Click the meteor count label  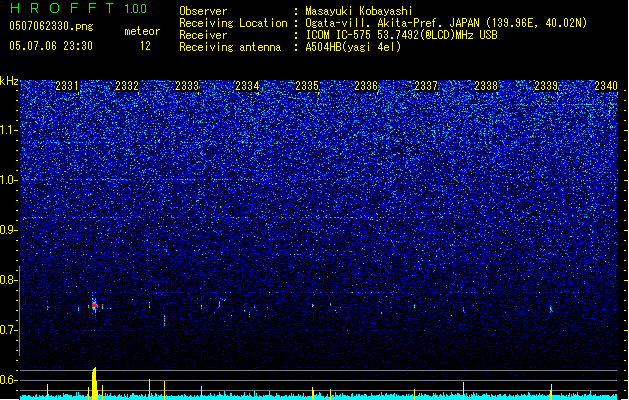(x=142, y=31)
